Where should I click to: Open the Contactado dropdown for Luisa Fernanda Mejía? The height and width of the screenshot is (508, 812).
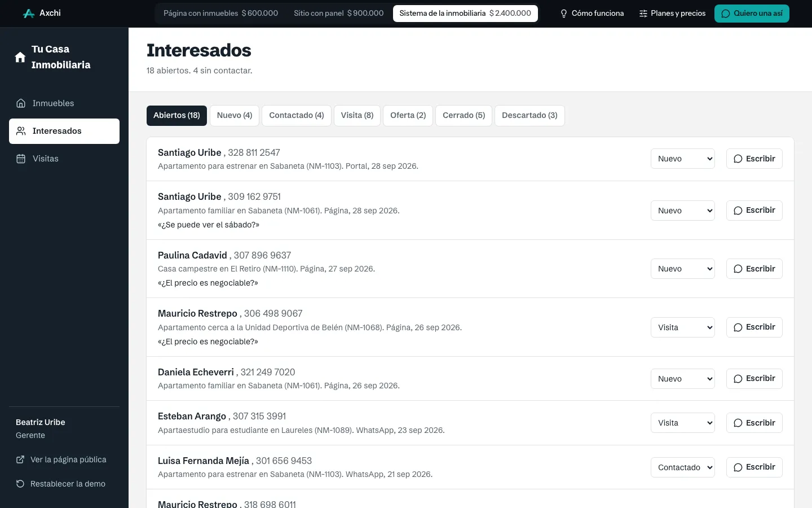683,467
